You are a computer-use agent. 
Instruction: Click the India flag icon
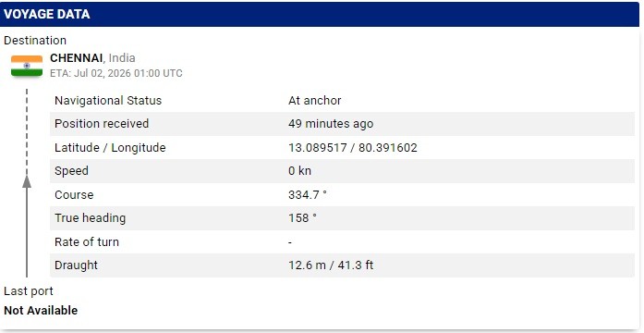point(27,66)
